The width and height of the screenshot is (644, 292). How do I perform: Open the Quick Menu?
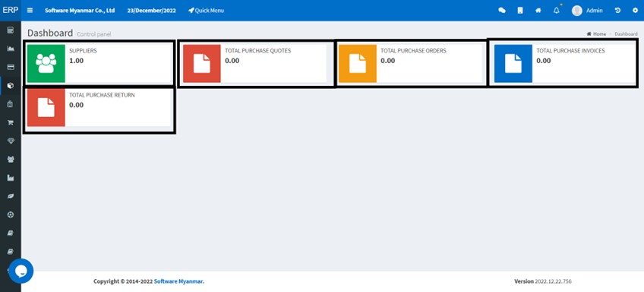pyautogui.click(x=206, y=11)
